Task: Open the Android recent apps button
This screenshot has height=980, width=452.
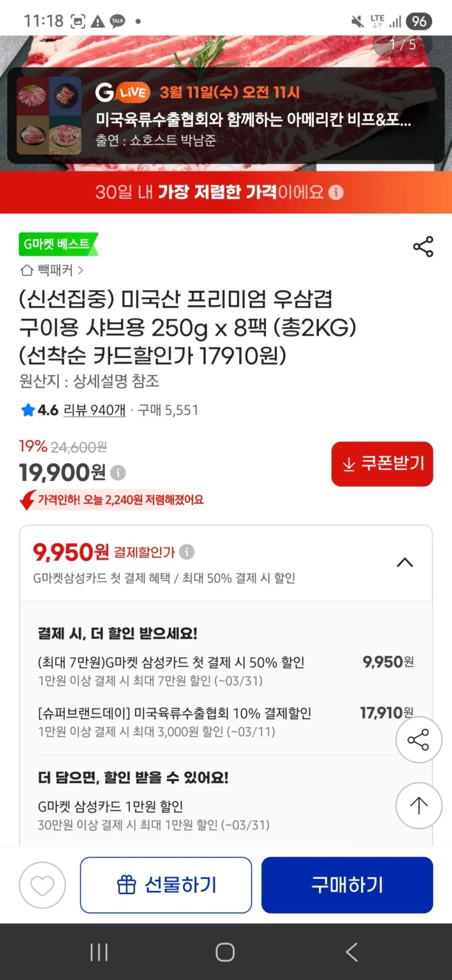Action: pos(99,952)
